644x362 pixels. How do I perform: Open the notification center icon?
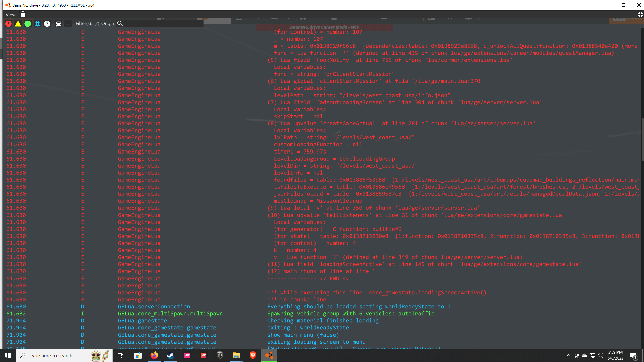[634, 356]
